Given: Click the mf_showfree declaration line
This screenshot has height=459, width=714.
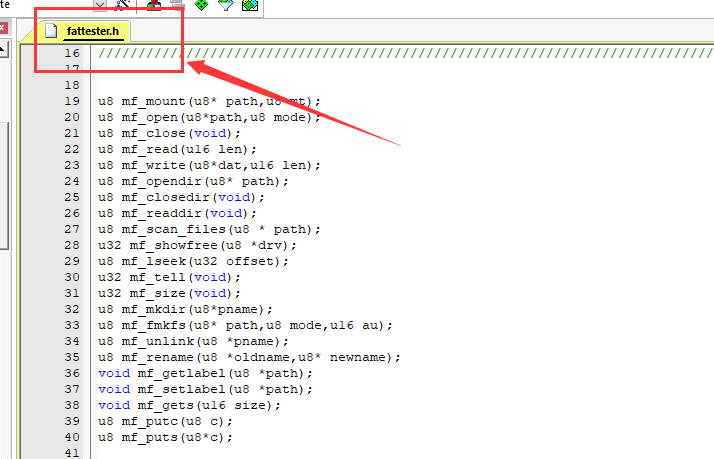Looking at the screenshot, I should (x=197, y=245).
